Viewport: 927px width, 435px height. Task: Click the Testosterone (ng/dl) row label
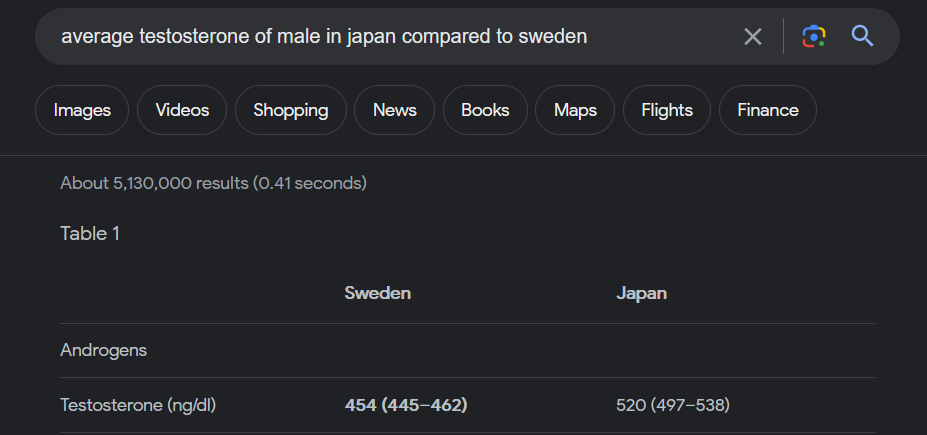click(x=138, y=405)
